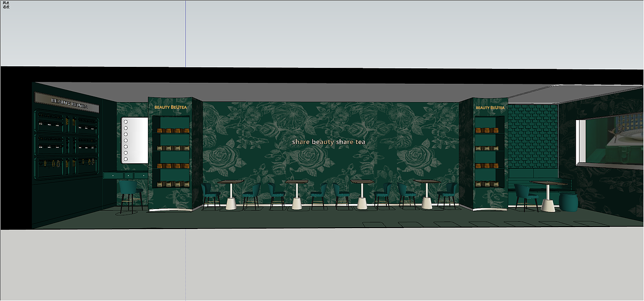Click the 两点透视 view label

(6, 5)
